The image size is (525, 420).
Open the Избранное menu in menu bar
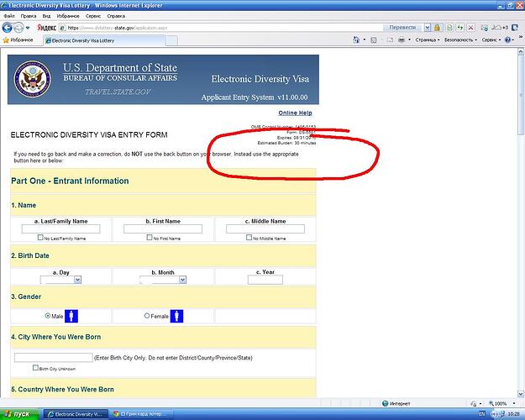point(68,16)
